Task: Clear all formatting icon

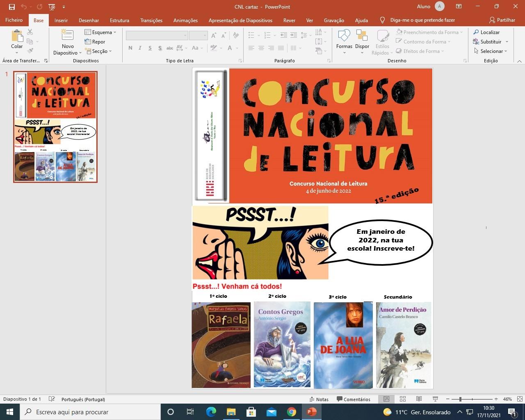Action: point(236,36)
